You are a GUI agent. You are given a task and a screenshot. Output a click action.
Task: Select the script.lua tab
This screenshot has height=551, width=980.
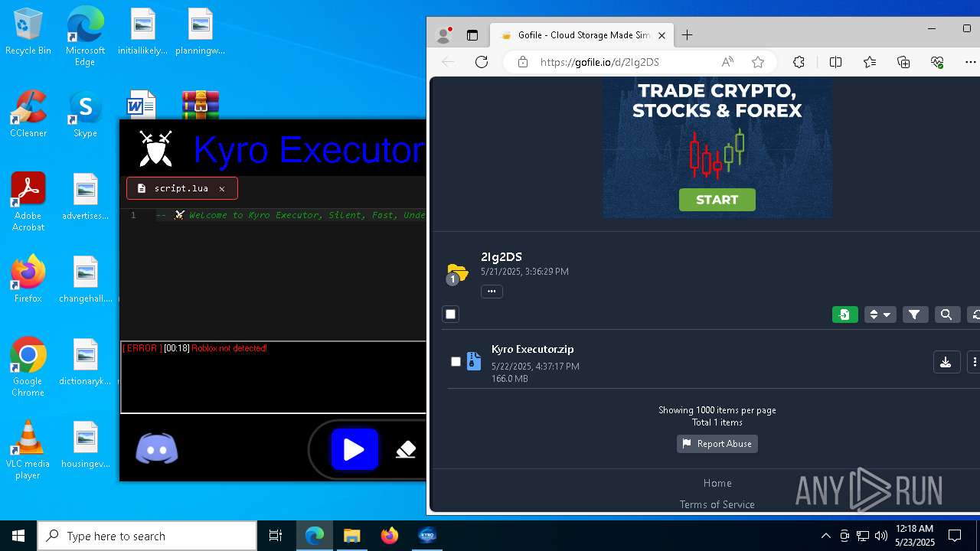pos(181,188)
